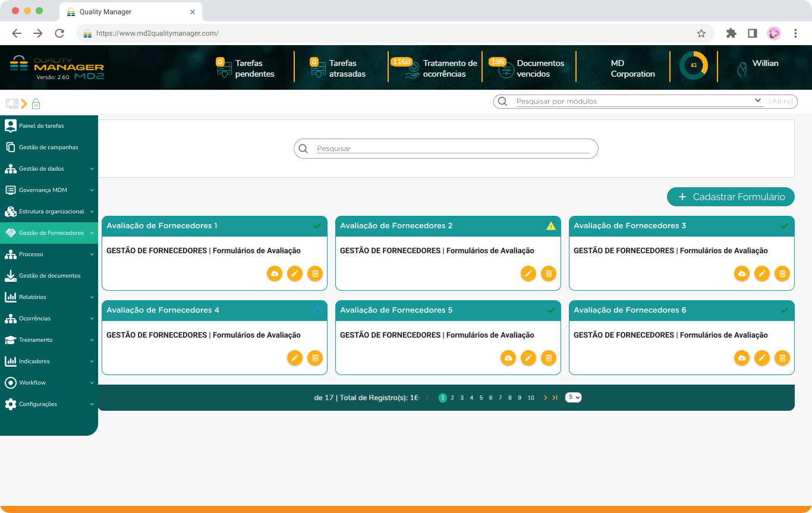Click the circular progress indicator showing 43
The width and height of the screenshot is (812, 513).
(x=693, y=65)
